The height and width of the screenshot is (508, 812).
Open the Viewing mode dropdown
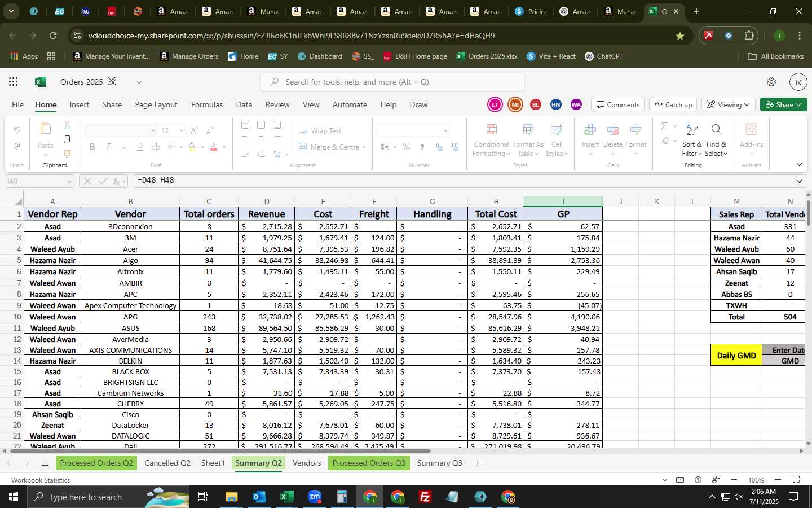coord(729,104)
